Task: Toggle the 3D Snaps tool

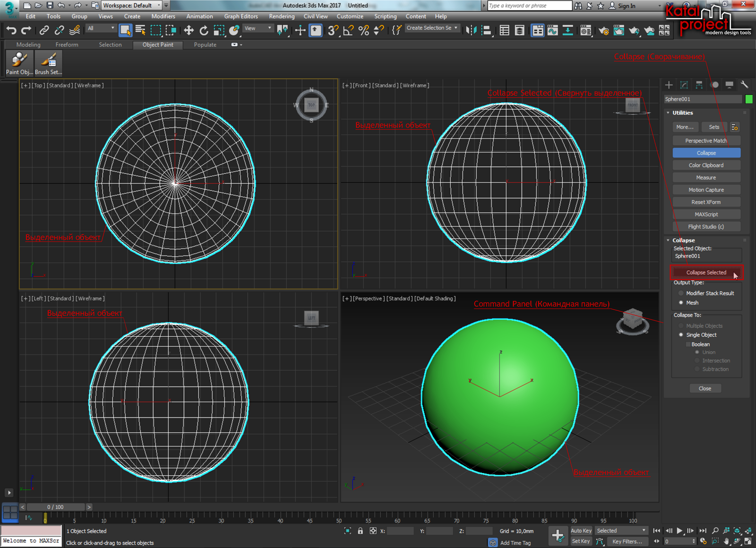Action: coord(333,30)
